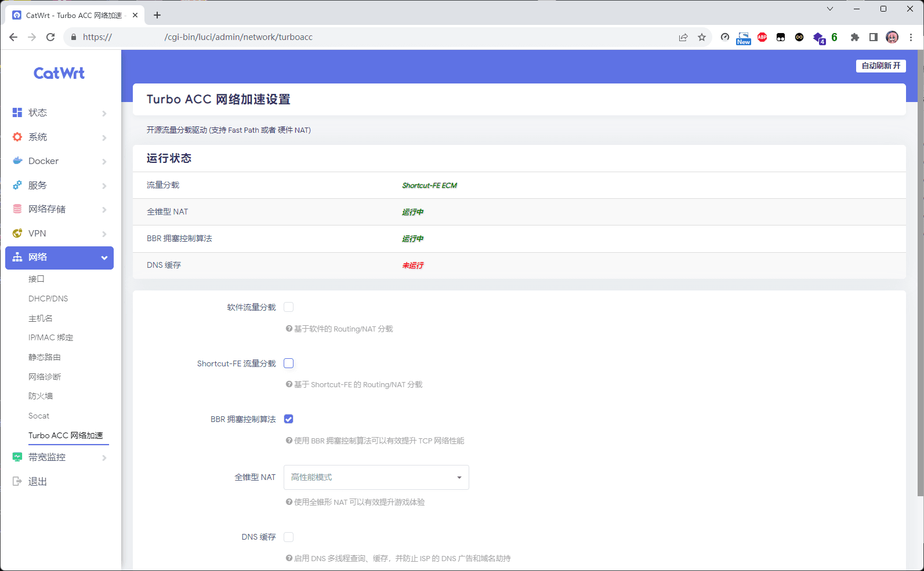The height and width of the screenshot is (571, 924).
Task: Enable the Shortcut-FE 流量分载 checkbox
Action: click(288, 363)
